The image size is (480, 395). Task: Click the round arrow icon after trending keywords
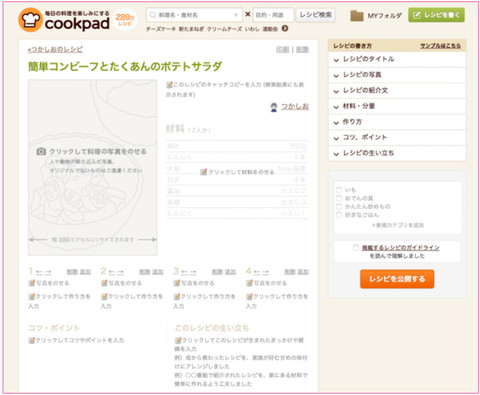(285, 29)
